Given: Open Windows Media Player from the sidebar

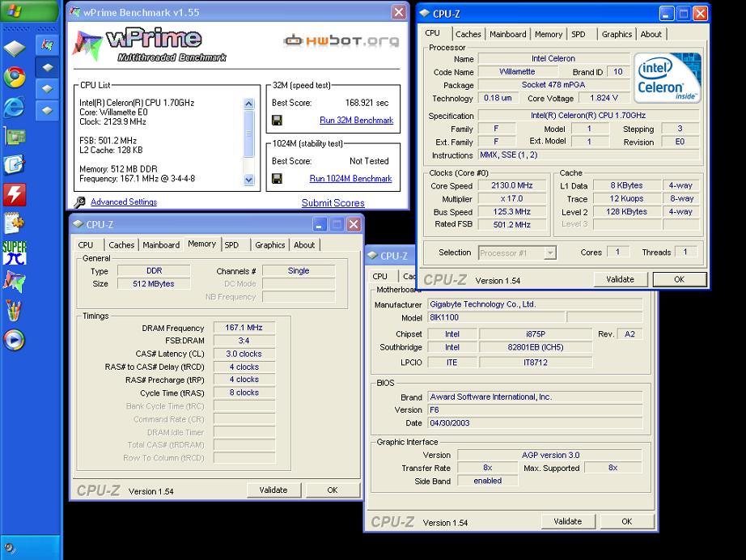Looking at the screenshot, I should point(15,340).
